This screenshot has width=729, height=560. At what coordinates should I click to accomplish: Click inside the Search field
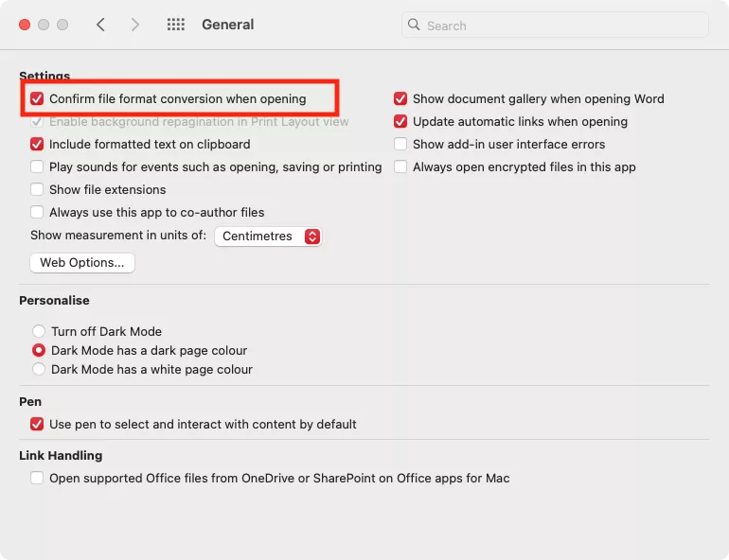(559, 26)
